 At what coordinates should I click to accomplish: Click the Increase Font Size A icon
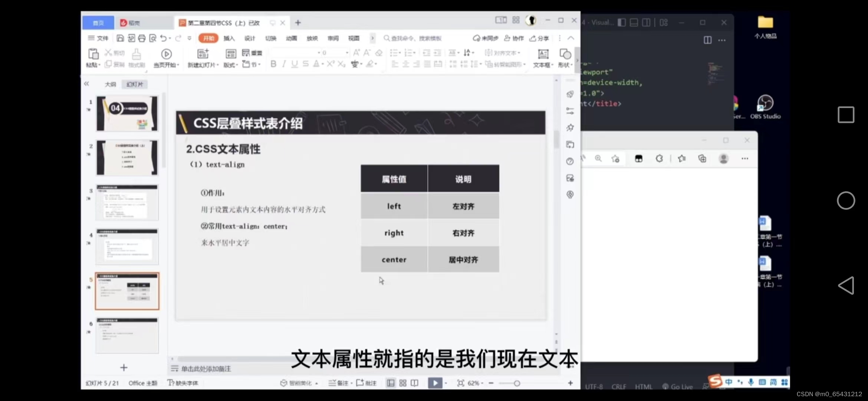pyautogui.click(x=356, y=53)
